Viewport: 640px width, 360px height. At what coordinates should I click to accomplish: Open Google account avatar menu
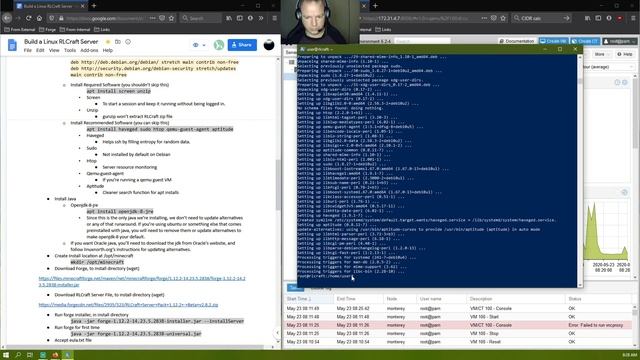pos(269,45)
